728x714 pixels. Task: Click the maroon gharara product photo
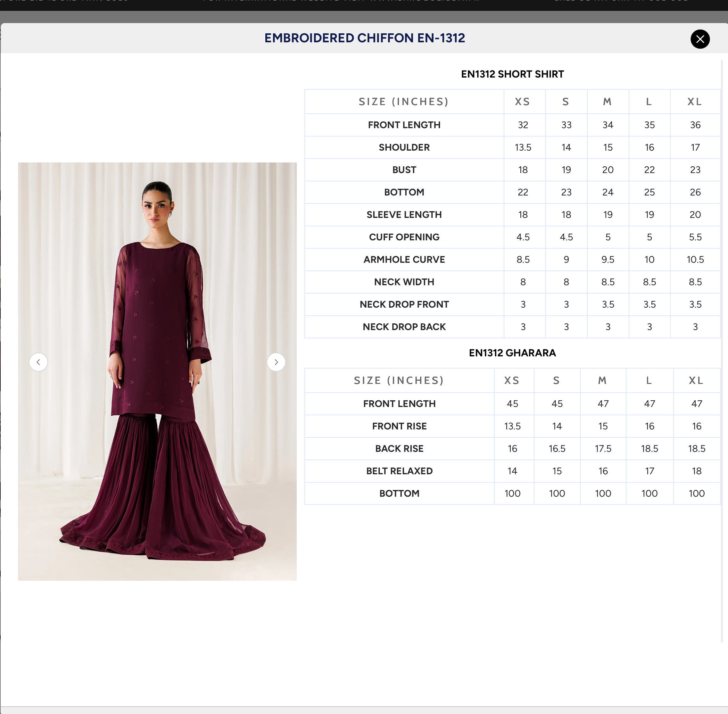[x=157, y=371]
